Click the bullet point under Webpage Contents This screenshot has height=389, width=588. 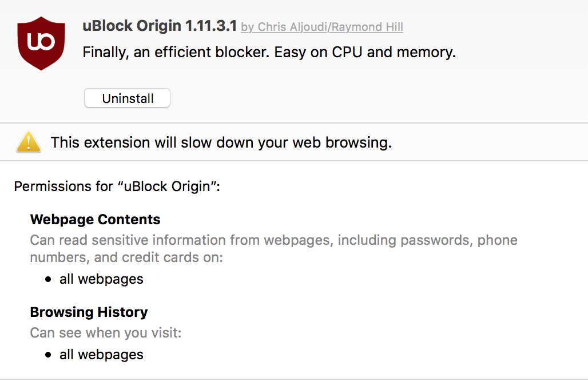click(48, 280)
